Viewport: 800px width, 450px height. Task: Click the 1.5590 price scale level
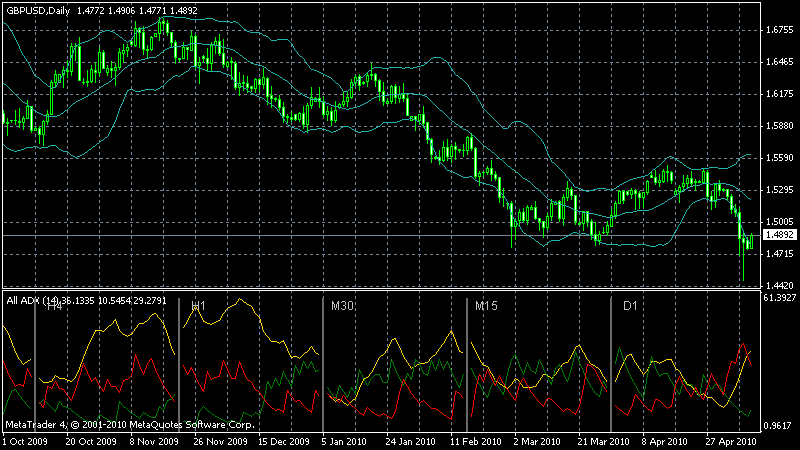780,158
